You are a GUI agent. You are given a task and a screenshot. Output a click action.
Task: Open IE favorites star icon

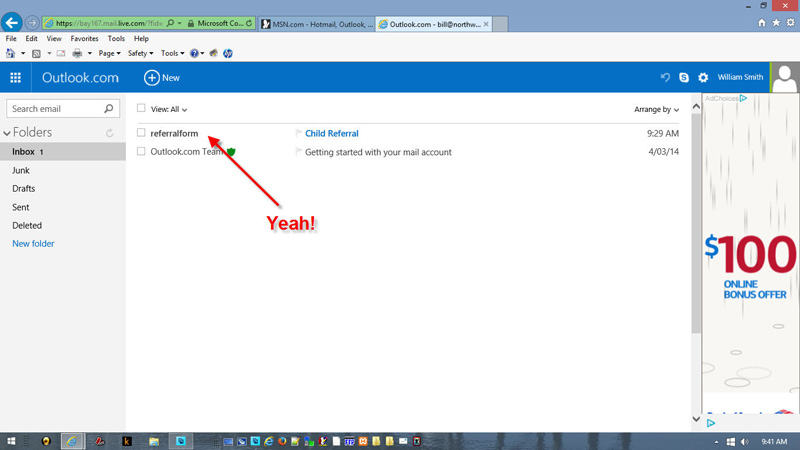(x=776, y=22)
